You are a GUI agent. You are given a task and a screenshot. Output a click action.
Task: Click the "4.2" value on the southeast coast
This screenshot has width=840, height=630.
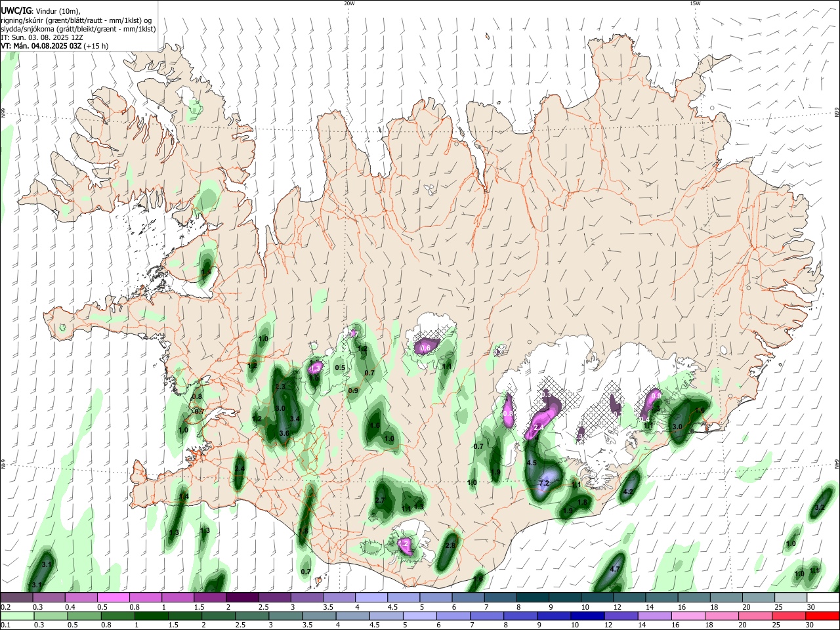point(628,492)
